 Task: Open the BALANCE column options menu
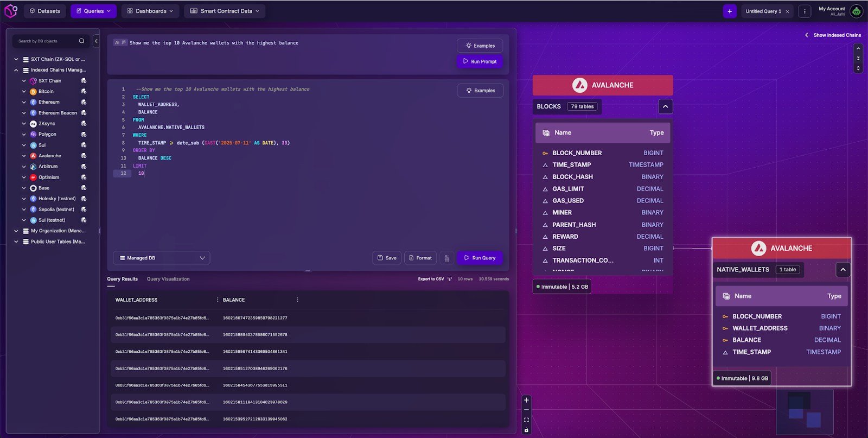coord(297,300)
